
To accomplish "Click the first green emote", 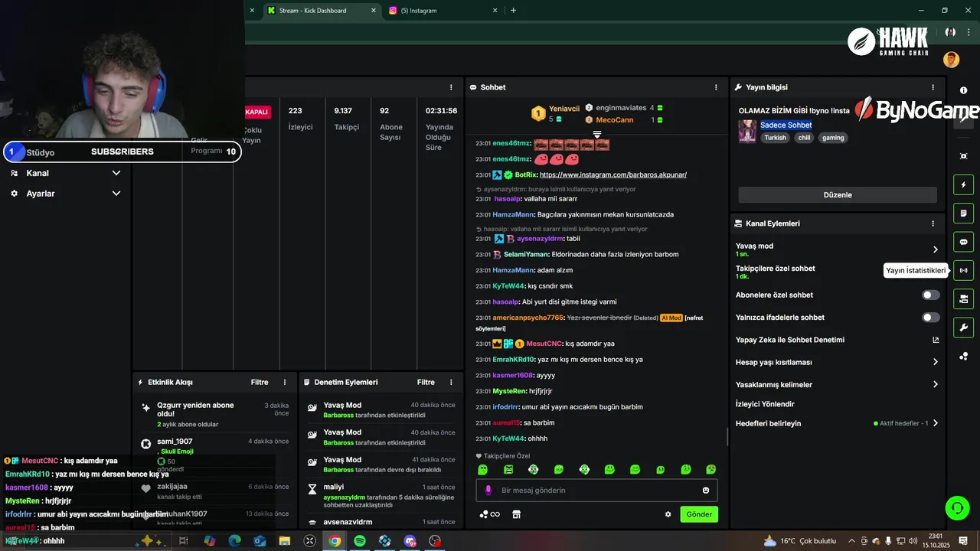I will tap(482, 469).
